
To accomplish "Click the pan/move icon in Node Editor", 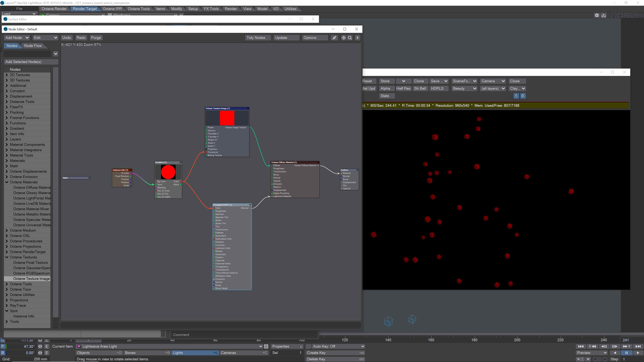I will point(344,38).
